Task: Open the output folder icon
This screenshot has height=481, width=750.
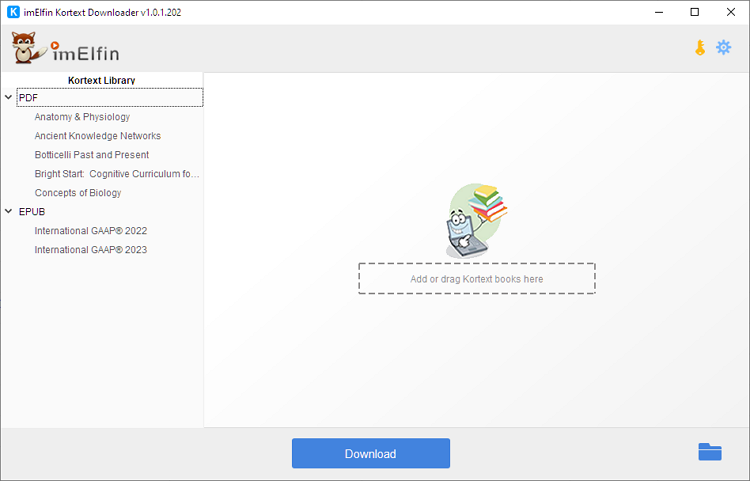Action: 710,452
